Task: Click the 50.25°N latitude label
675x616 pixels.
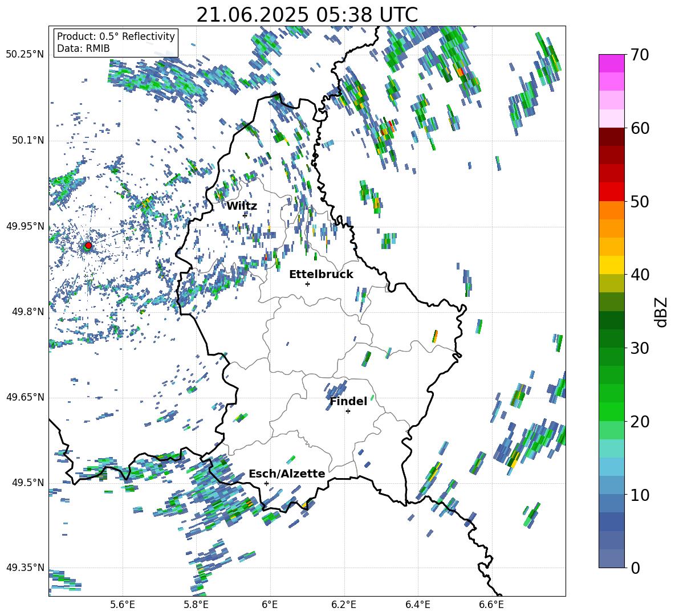Action: 25,55
